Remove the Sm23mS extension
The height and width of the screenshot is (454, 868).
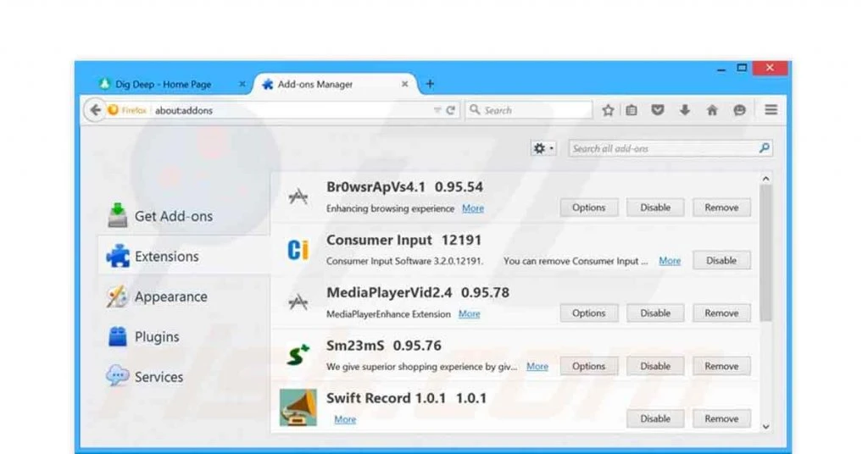pyautogui.click(x=721, y=366)
